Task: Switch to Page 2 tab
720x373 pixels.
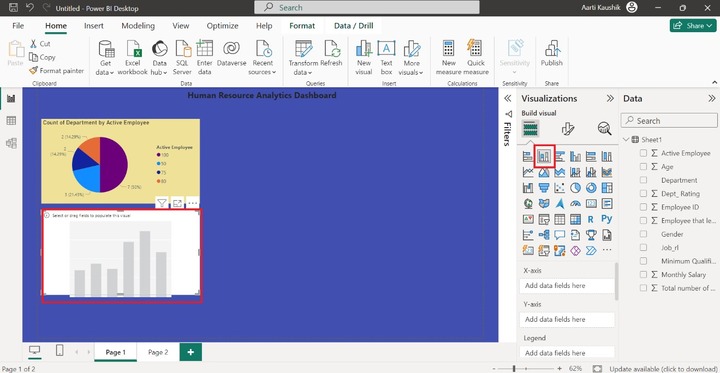Action: (x=158, y=352)
